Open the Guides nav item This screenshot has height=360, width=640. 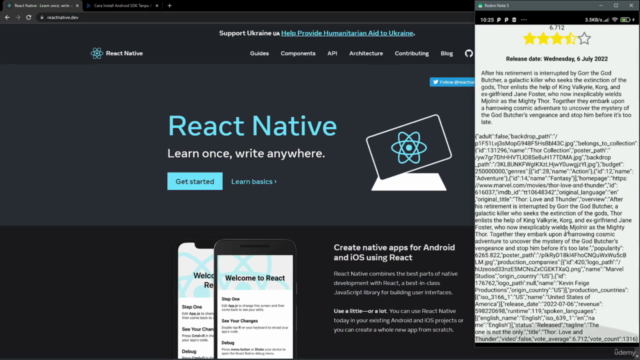[259, 53]
